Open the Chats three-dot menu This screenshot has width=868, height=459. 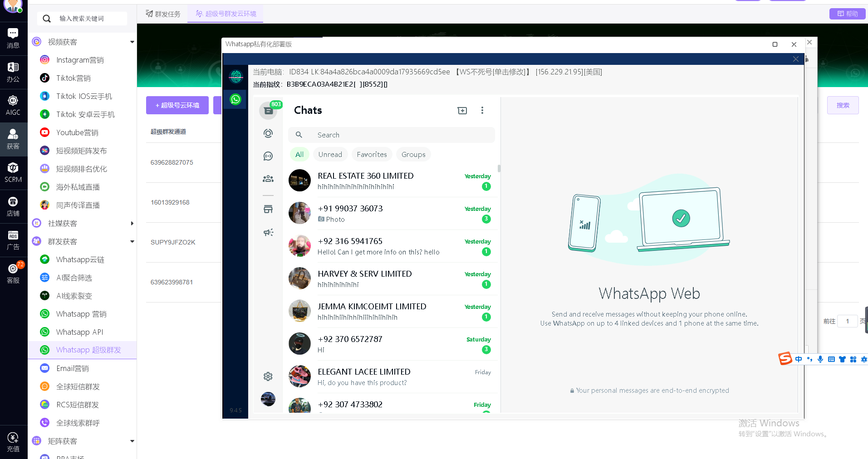click(x=482, y=110)
